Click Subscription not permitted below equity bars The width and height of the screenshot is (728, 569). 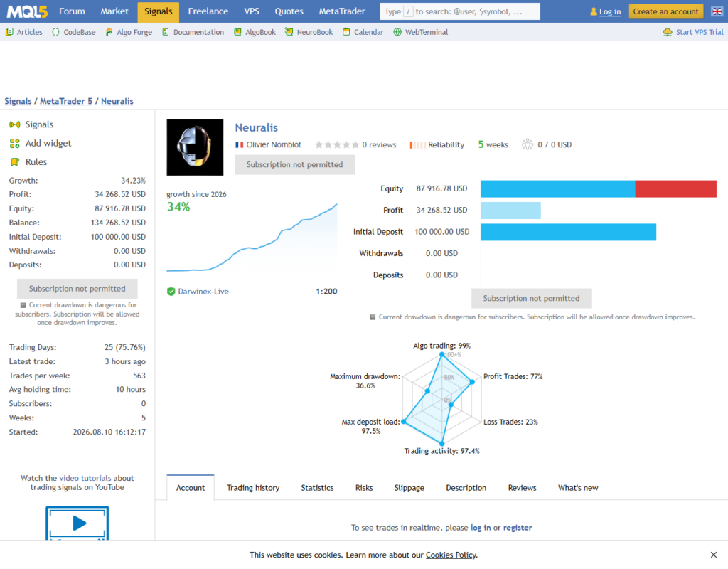[x=531, y=299]
